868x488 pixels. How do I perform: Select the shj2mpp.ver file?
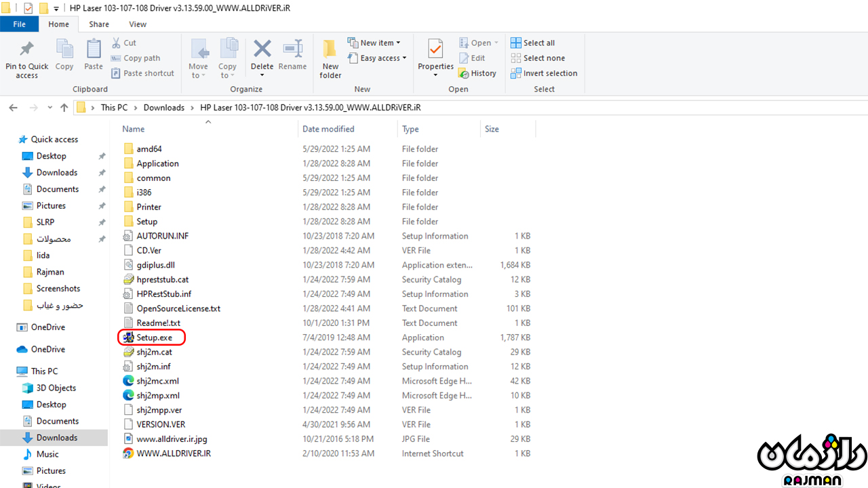pos(159,410)
